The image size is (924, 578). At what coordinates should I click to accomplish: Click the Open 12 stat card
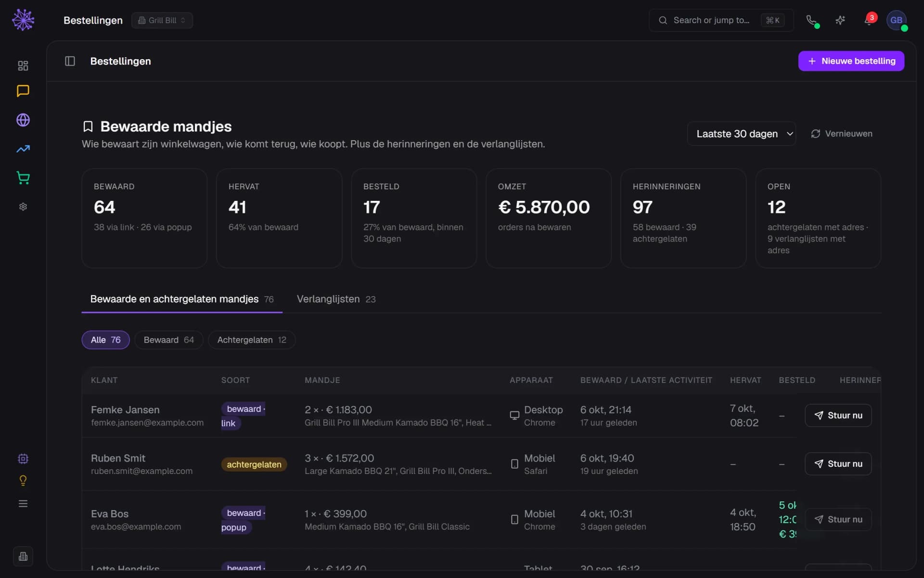pyautogui.click(x=818, y=218)
